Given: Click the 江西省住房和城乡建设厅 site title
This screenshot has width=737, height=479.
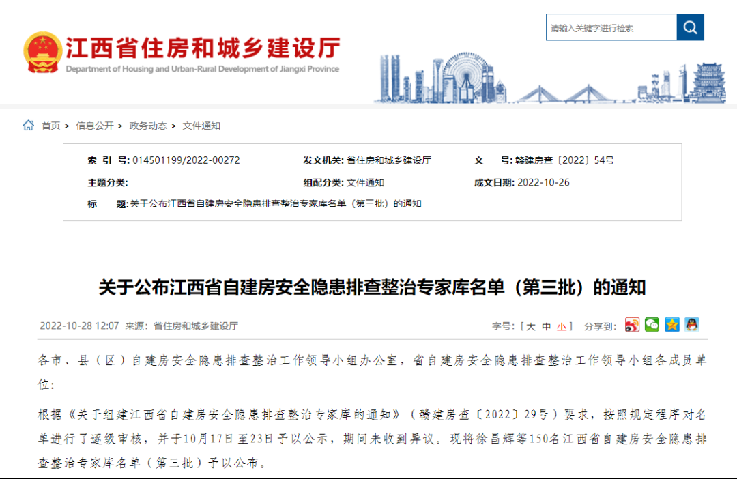Looking at the screenshot, I should point(203,47).
